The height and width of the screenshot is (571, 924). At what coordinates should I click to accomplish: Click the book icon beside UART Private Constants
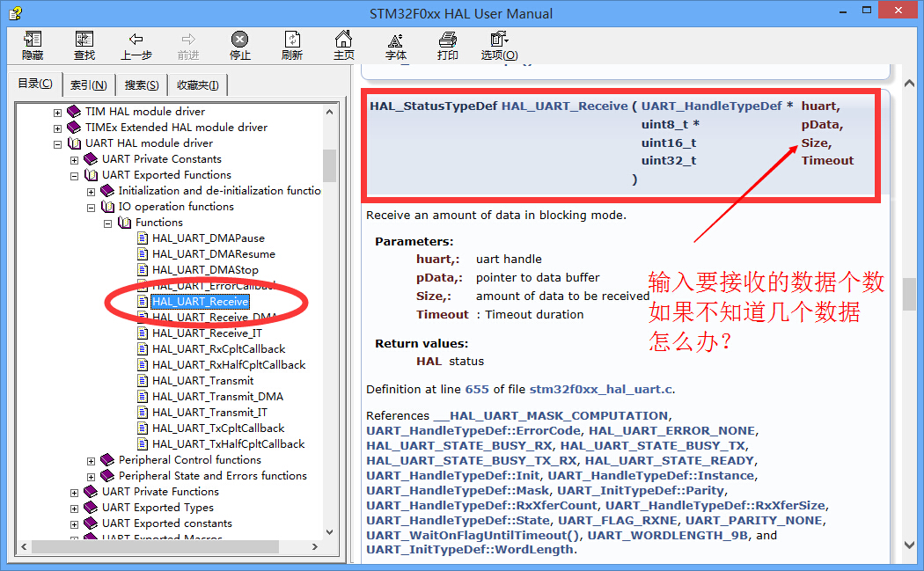coord(90,159)
